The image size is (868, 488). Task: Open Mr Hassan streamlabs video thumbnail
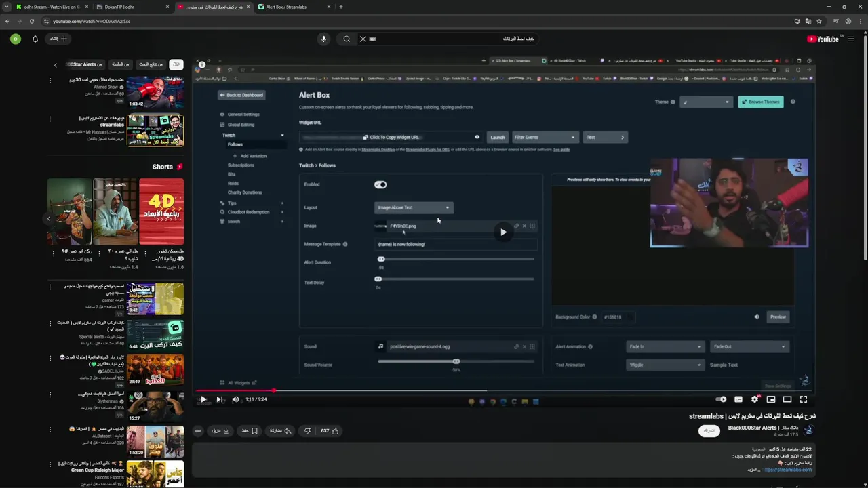coord(155,131)
